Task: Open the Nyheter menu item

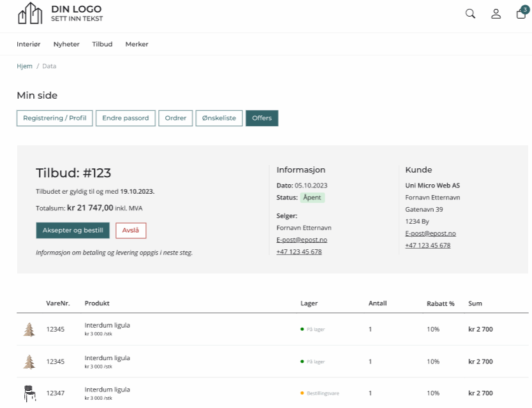Action: (66, 44)
